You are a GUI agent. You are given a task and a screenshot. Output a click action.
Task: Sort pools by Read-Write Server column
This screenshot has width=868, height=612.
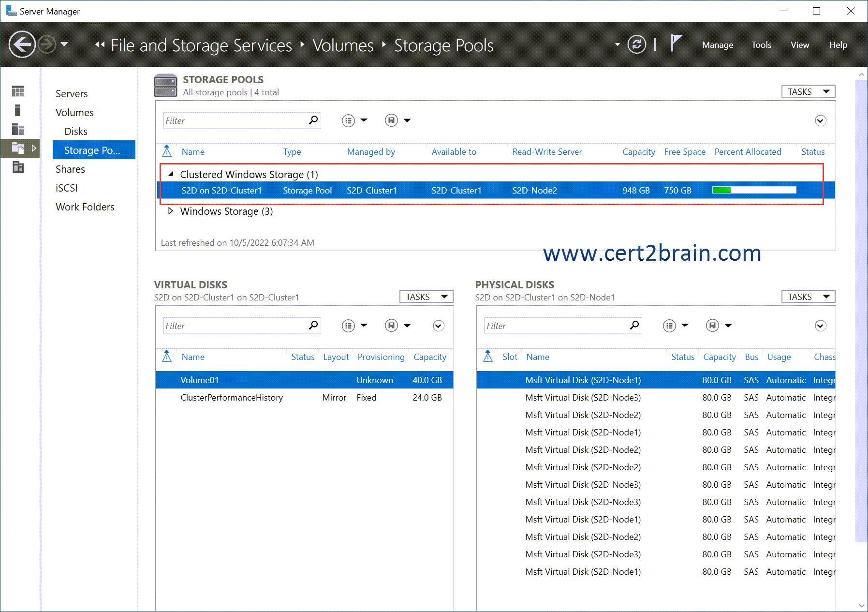click(x=547, y=152)
